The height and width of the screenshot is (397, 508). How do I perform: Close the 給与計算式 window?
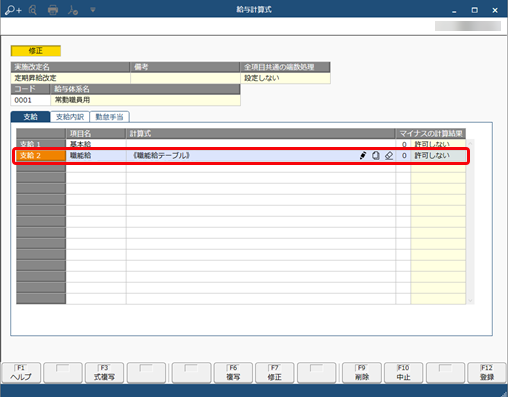pyautogui.click(x=495, y=10)
